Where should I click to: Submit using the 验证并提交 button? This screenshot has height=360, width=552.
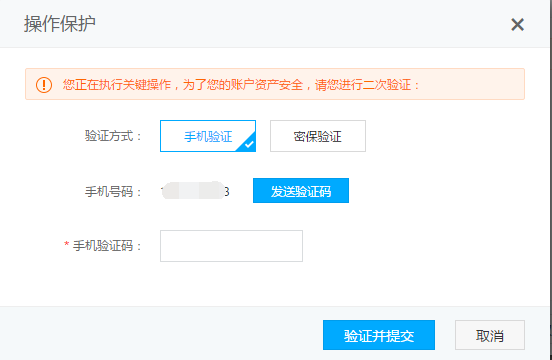[379, 335]
